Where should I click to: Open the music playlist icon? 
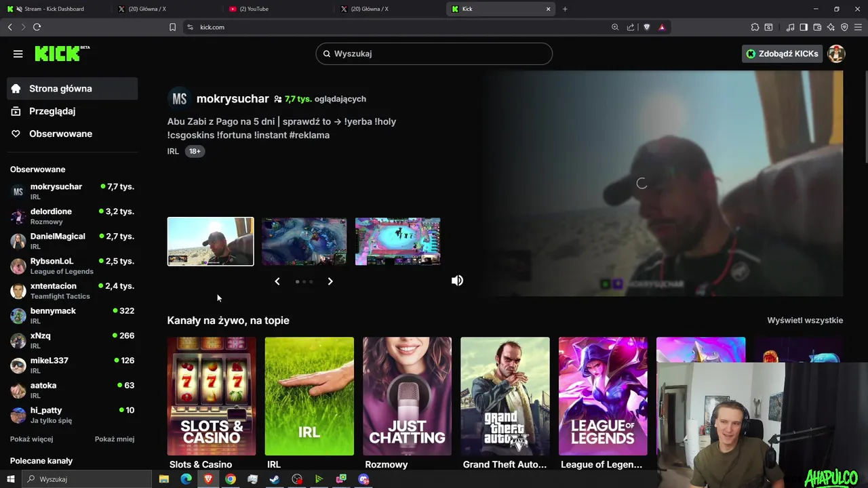click(790, 27)
